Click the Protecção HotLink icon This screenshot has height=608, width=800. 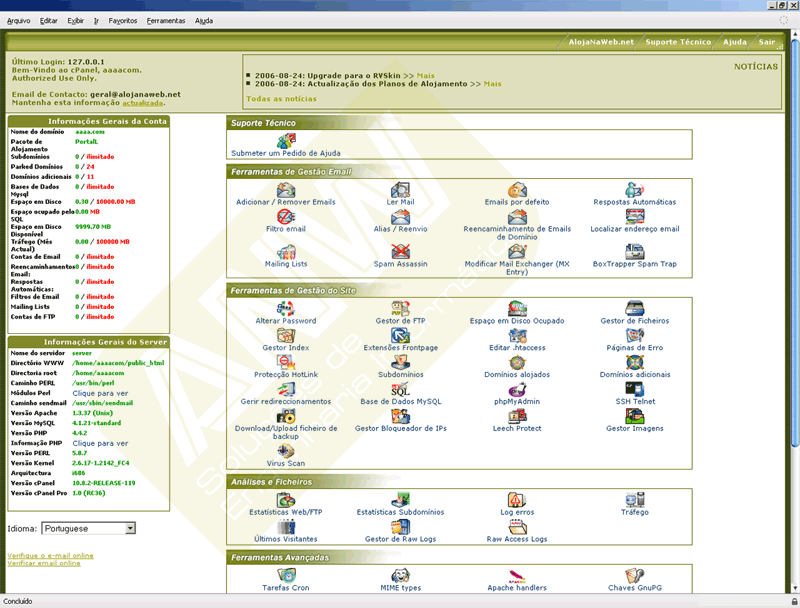coord(286,362)
